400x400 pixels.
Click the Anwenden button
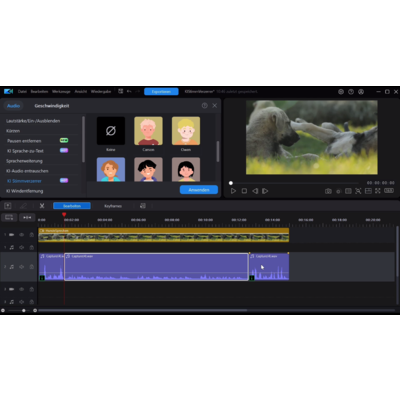coord(199,190)
